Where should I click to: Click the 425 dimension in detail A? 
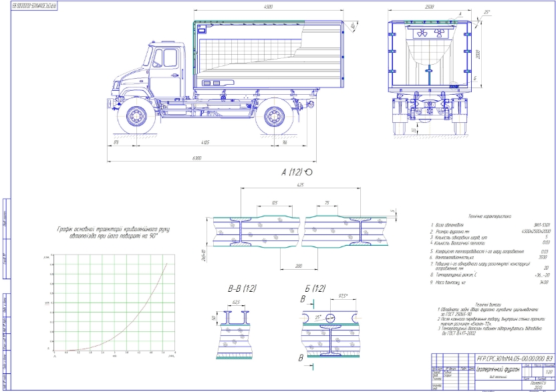click(x=300, y=185)
